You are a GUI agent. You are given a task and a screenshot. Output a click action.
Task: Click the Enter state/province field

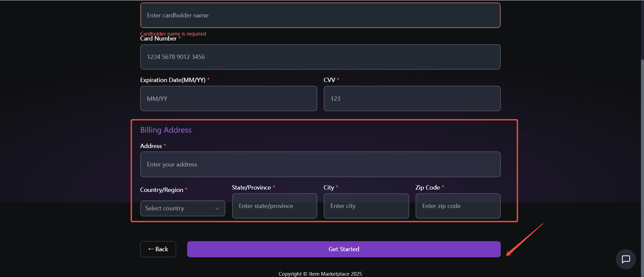click(x=274, y=206)
